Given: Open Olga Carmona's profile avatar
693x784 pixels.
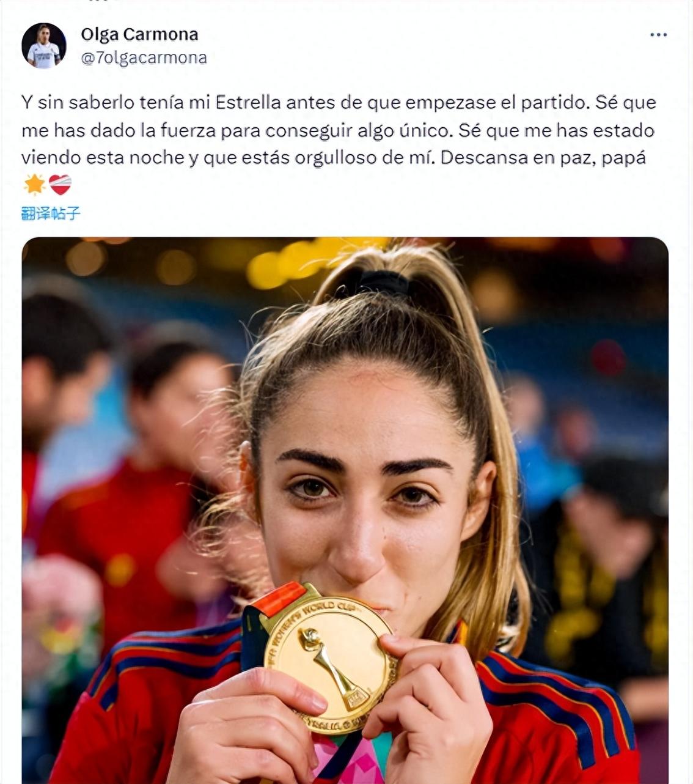Looking at the screenshot, I should point(44,45).
